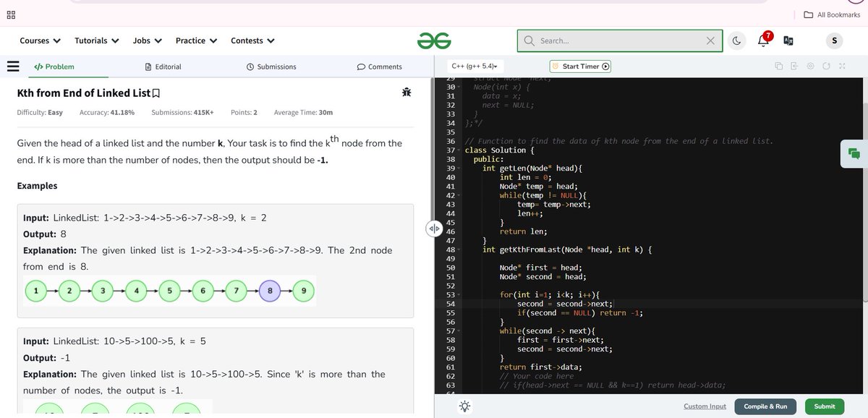Expand the Tutorials dropdown menu
868x418 pixels.
click(x=97, y=40)
